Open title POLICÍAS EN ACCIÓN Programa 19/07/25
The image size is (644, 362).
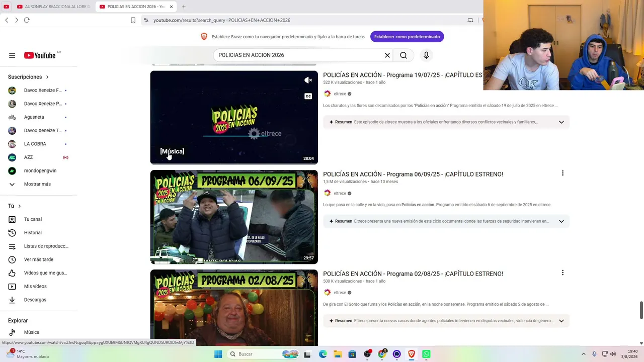(x=403, y=75)
